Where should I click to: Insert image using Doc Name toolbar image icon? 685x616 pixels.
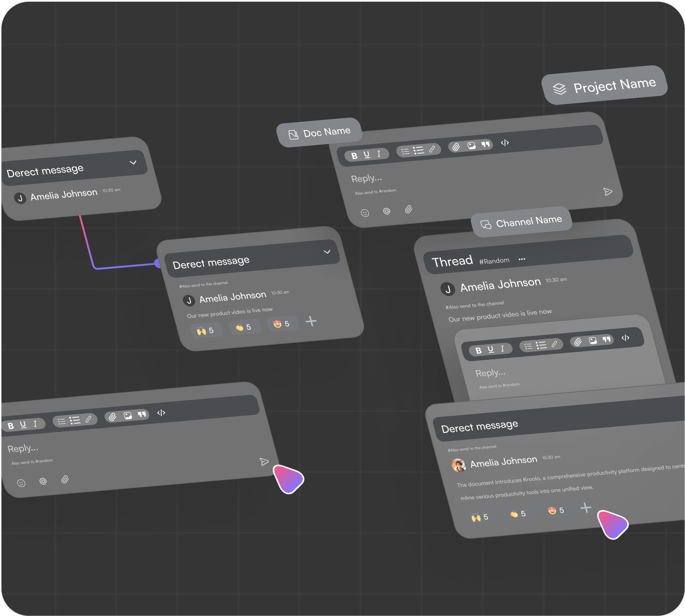[471, 145]
